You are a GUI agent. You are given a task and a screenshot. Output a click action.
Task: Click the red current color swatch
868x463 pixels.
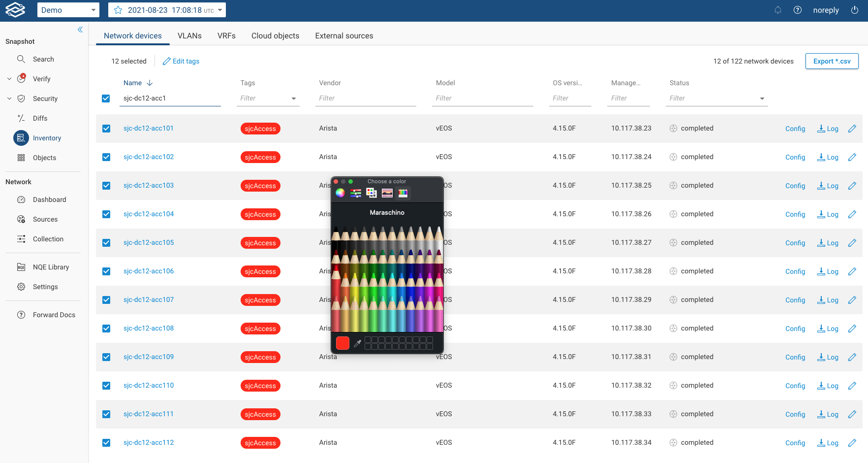pos(342,343)
